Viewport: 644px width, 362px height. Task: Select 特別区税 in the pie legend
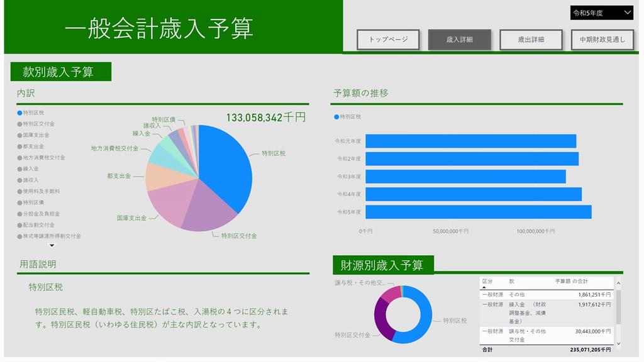31,113
